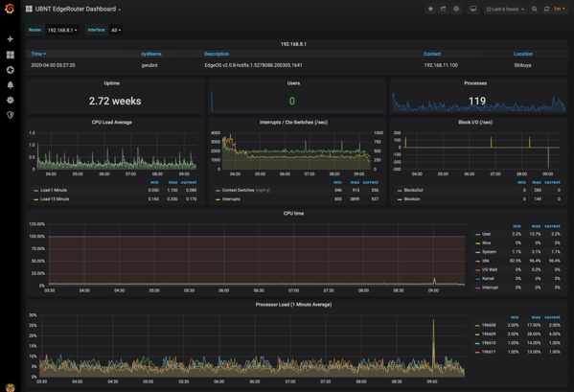This screenshot has width=574, height=392.
Task: Toggle 196609 processor series in legend
Action: [x=489, y=334]
